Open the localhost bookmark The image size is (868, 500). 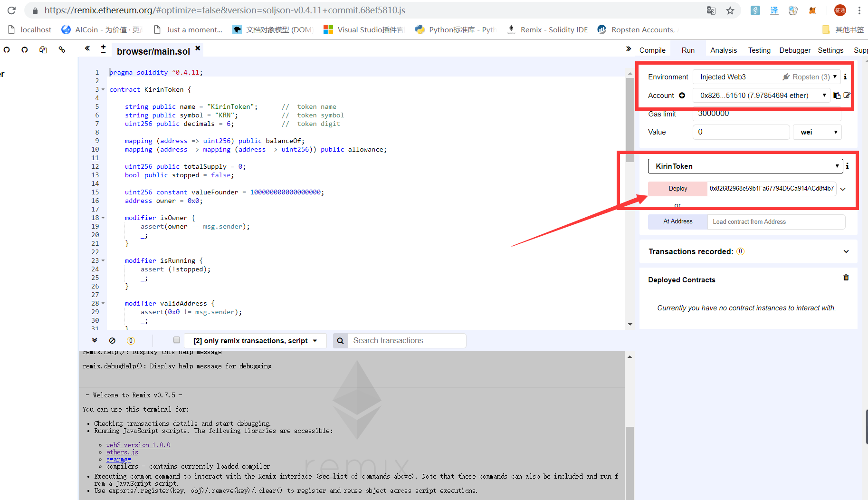pyautogui.click(x=29, y=29)
